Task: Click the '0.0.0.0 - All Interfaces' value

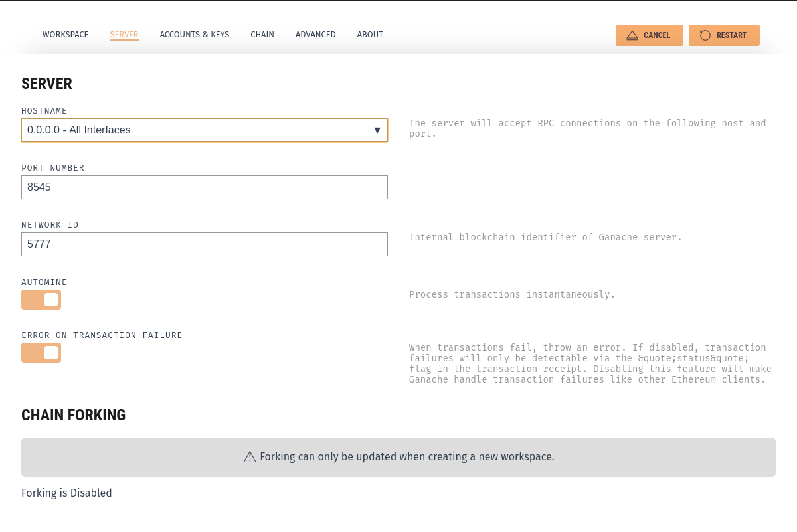Action: (x=79, y=130)
